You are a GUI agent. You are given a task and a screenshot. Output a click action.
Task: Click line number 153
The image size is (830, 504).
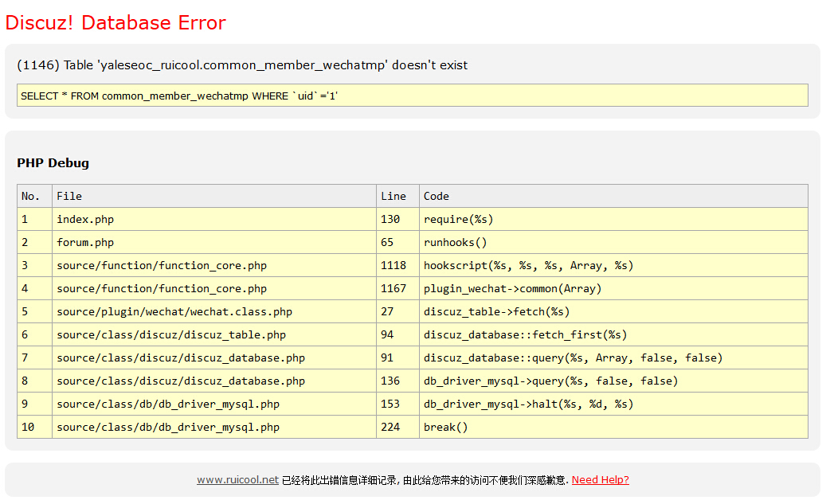[397, 404]
